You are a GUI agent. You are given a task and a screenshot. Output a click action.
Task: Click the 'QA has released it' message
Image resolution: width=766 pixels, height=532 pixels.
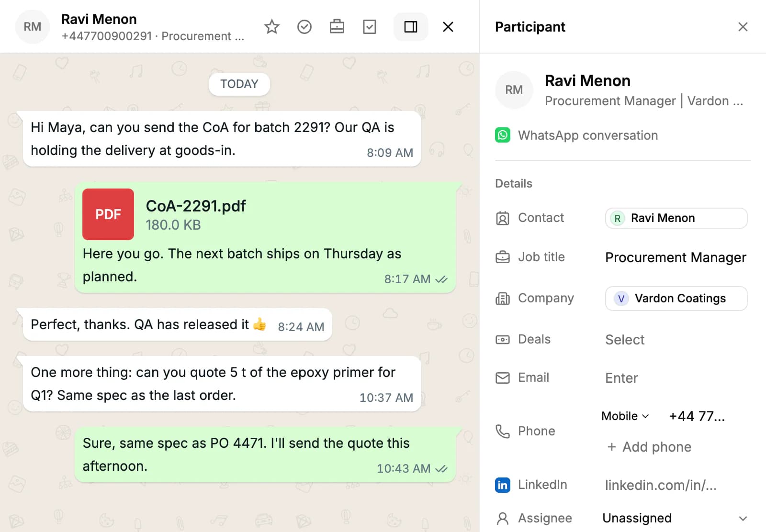coord(178,324)
